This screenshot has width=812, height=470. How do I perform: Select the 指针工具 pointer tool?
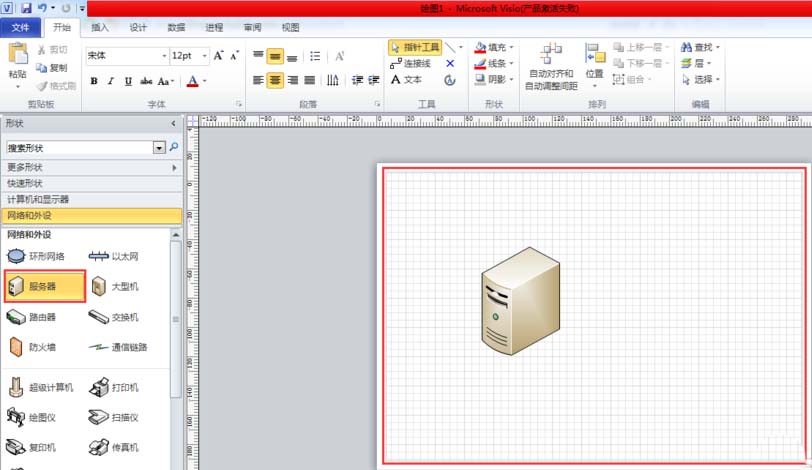pos(414,47)
